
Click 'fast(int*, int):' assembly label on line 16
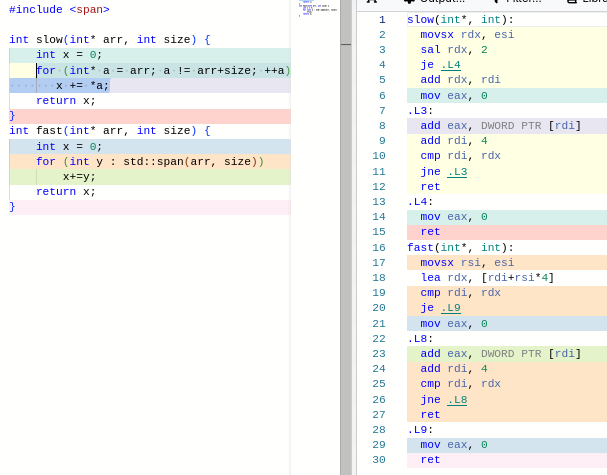[460, 247]
